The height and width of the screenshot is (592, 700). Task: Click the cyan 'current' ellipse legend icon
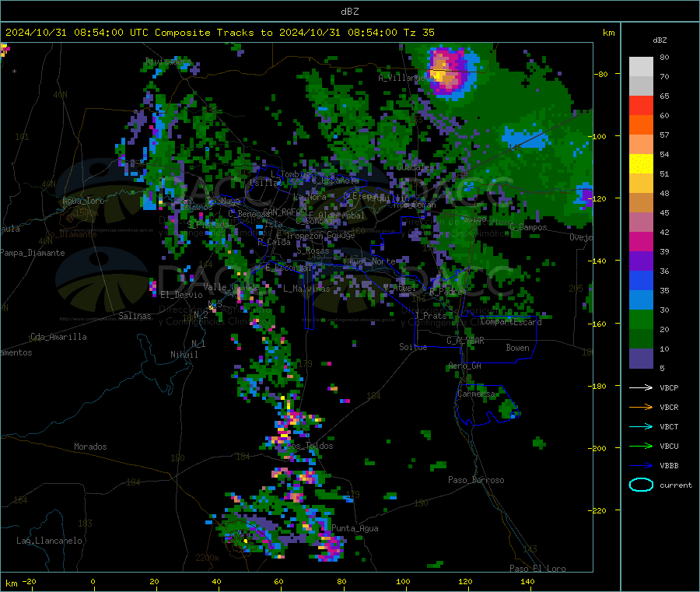pyautogui.click(x=641, y=485)
